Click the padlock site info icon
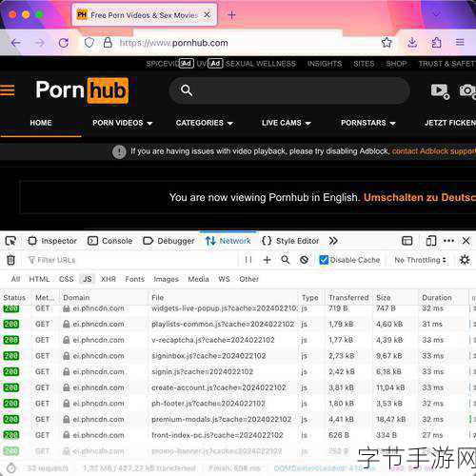This screenshot has width=476, height=476. pos(108,43)
